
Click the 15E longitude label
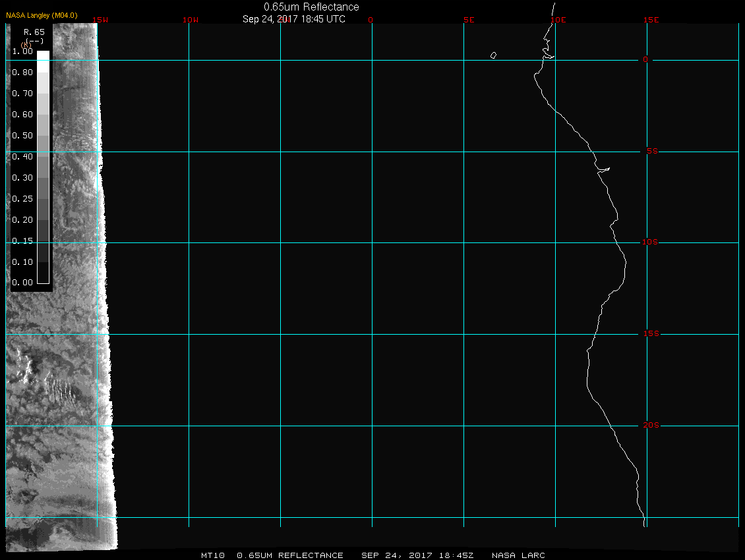(x=651, y=20)
